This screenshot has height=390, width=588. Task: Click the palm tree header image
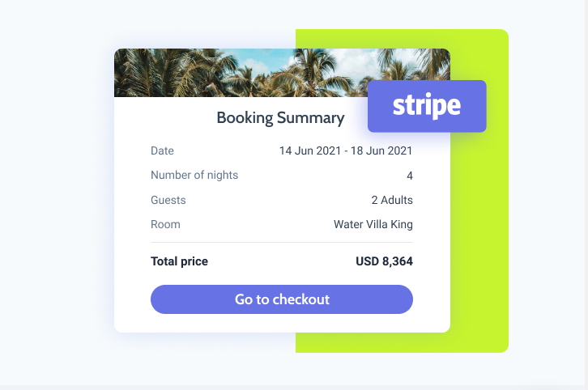point(243,73)
